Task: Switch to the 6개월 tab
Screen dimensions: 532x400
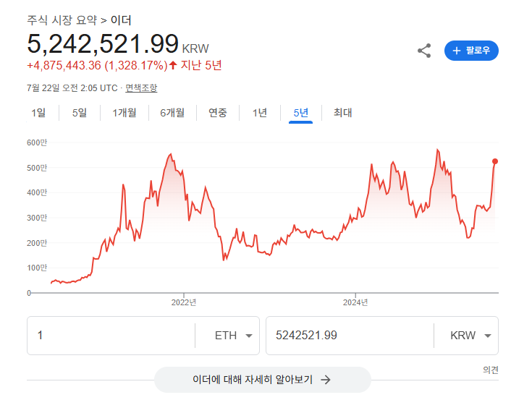Action: pos(172,113)
